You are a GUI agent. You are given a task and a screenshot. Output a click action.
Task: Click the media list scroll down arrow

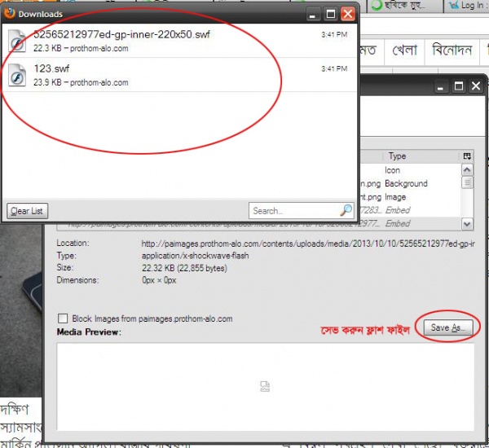(x=467, y=224)
